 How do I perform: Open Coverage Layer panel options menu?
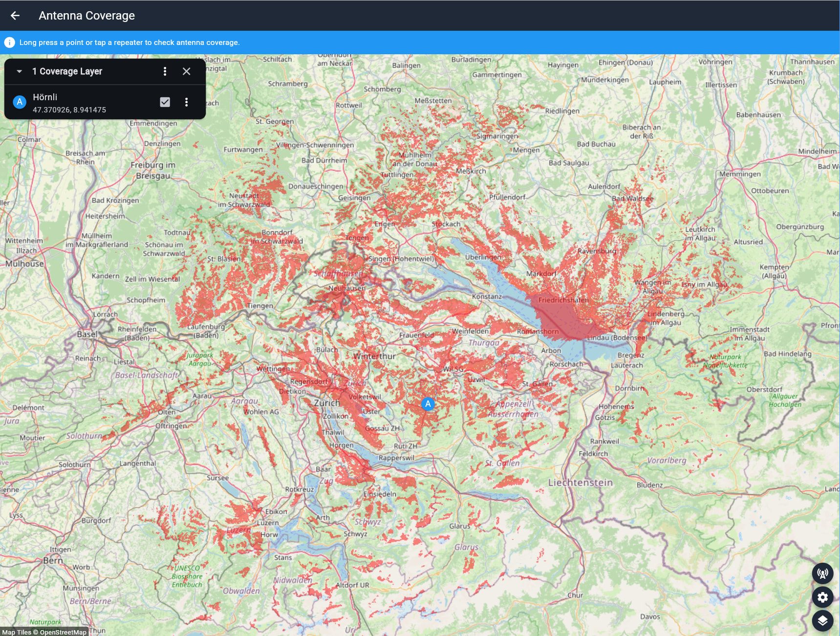coord(165,71)
